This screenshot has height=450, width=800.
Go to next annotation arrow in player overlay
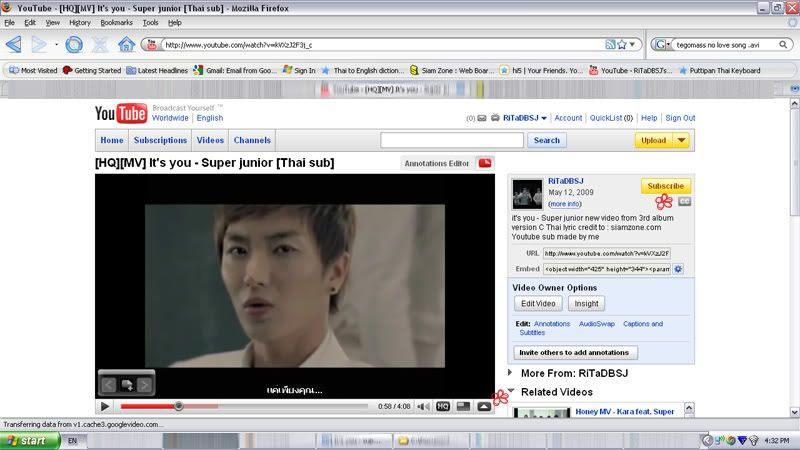click(144, 385)
